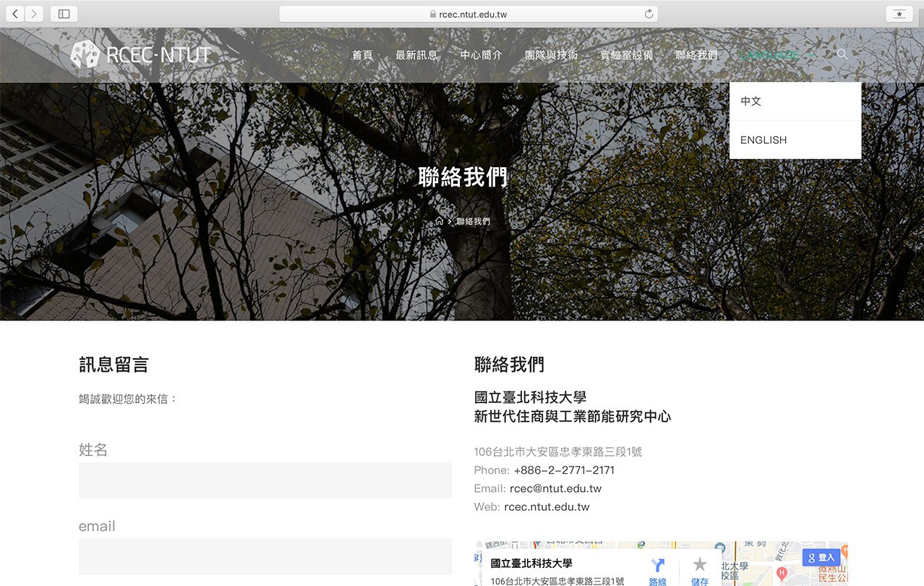Select ENGLISH from the language dropdown
This screenshot has height=586, width=924.
click(763, 140)
